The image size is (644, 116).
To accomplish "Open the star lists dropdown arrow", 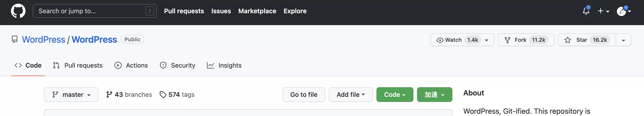I will coord(623,40).
